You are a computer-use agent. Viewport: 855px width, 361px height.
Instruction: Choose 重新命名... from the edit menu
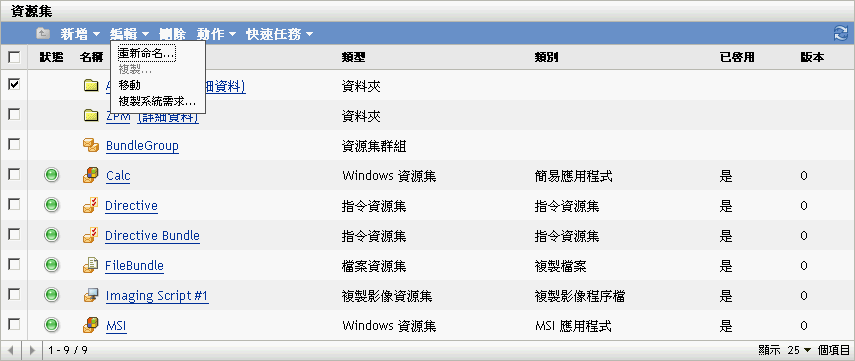coord(147,54)
